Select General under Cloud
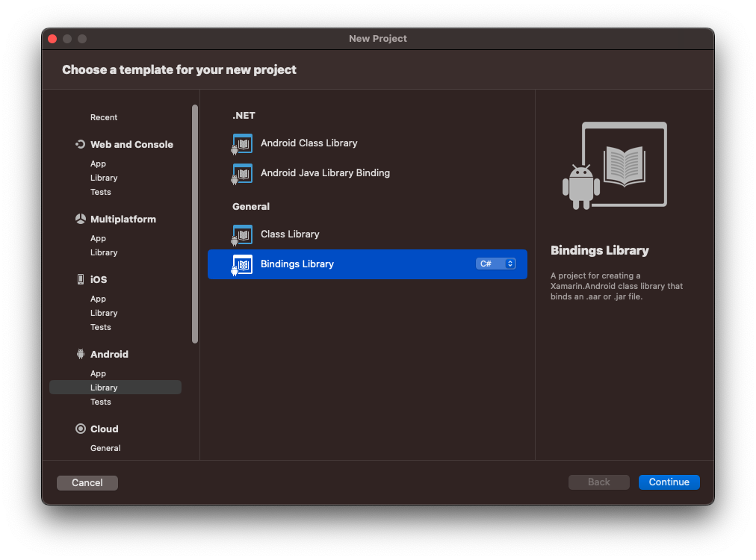 pos(105,448)
